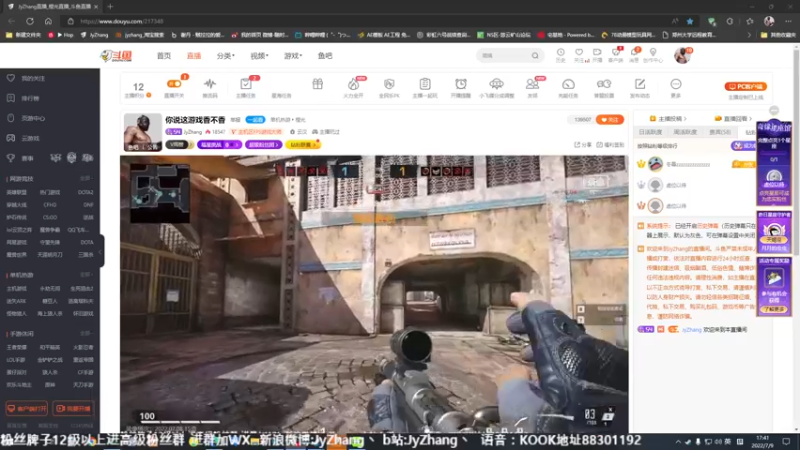Image resolution: width=800 pixels, height=450 pixels.
Task: Reload page with browser refresh icon
Action: coord(30,21)
